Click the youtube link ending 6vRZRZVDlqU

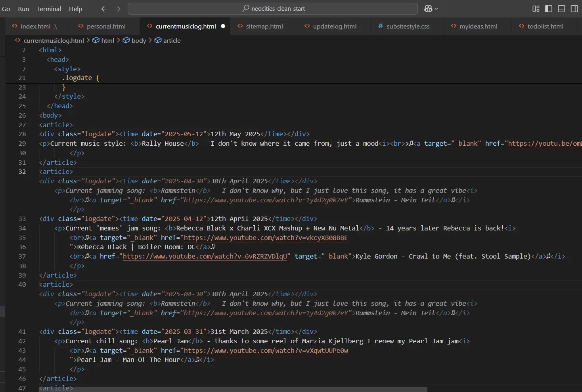(205, 256)
